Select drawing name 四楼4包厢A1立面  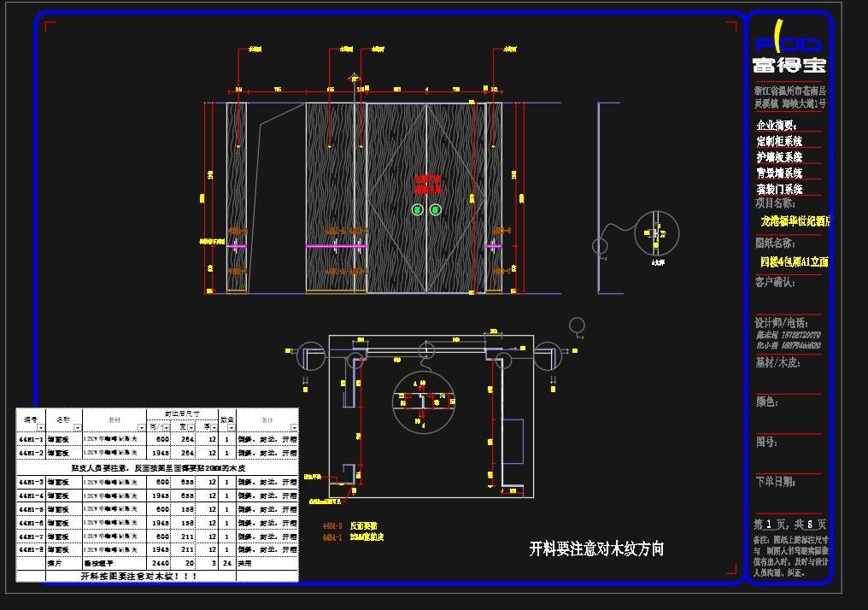point(795,262)
